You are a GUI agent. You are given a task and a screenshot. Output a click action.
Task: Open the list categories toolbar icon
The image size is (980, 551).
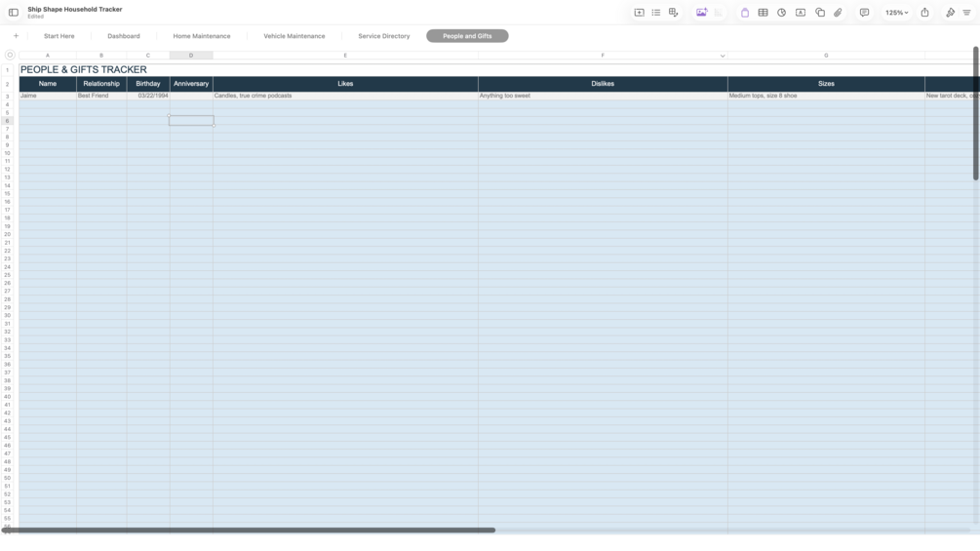655,13
